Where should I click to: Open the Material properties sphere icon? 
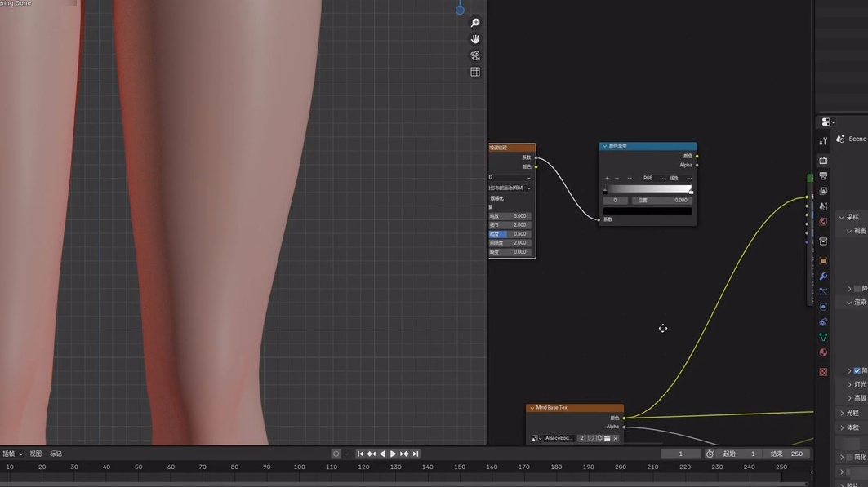(x=823, y=352)
